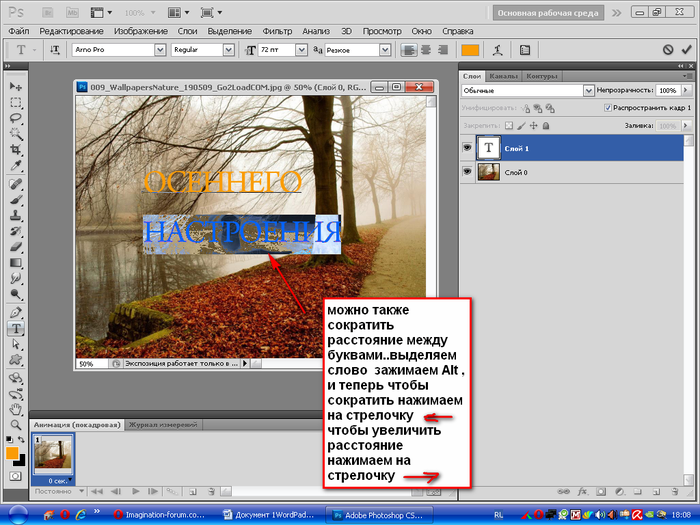Select the Eyedropper tool
Image resolution: width=700 pixels, height=525 pixels.
16,167
